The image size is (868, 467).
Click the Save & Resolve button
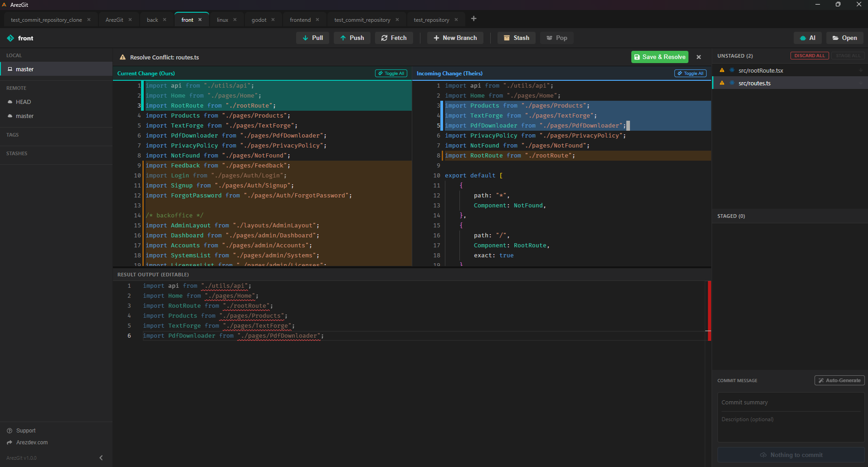[660, 57]
